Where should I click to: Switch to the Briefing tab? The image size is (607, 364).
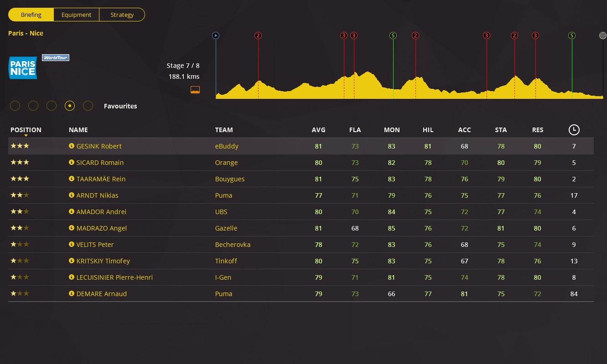pos(31,15)
